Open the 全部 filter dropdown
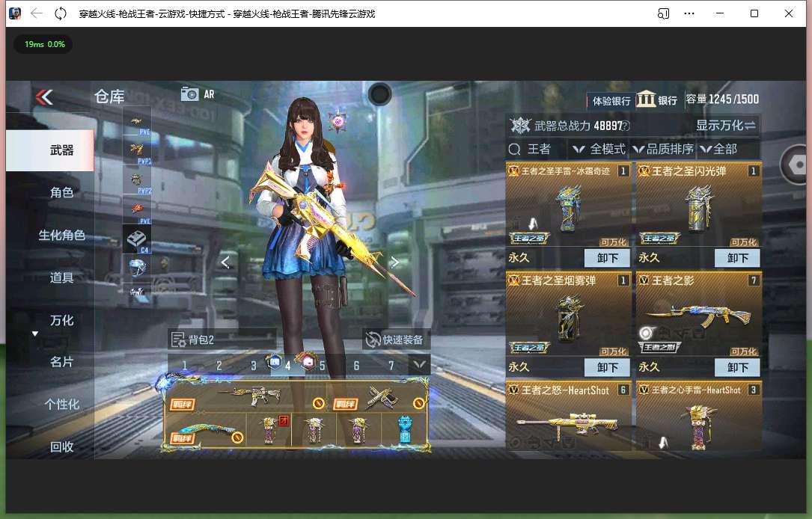This screenshot has width=812, height=519. coord(718,150)
